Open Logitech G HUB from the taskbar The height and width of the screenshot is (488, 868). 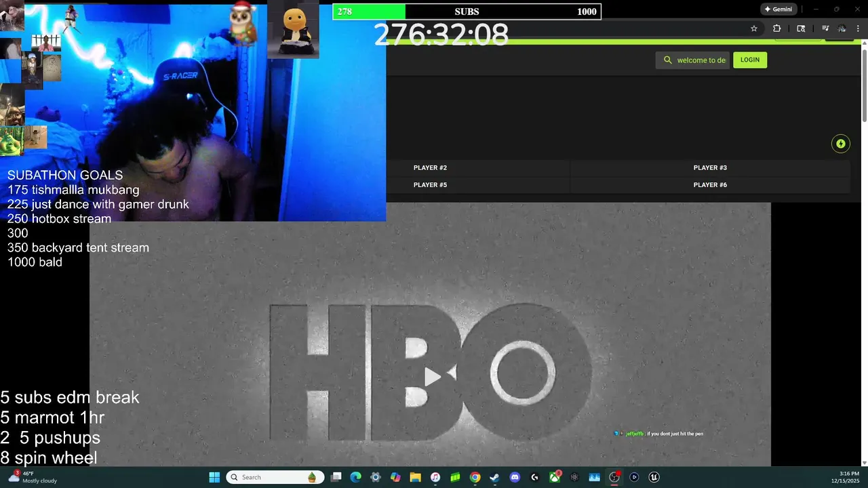tap(534, 477)
